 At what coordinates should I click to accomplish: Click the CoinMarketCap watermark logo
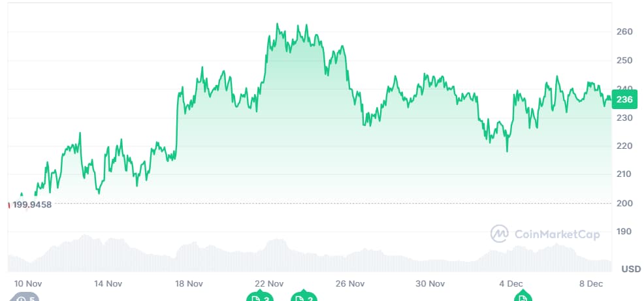pos(545,234)
